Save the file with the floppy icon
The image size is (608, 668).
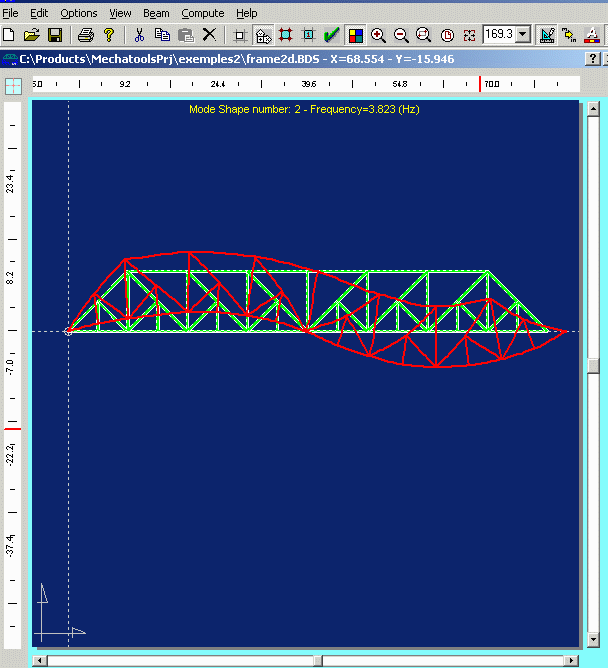[x=55, y=35]
